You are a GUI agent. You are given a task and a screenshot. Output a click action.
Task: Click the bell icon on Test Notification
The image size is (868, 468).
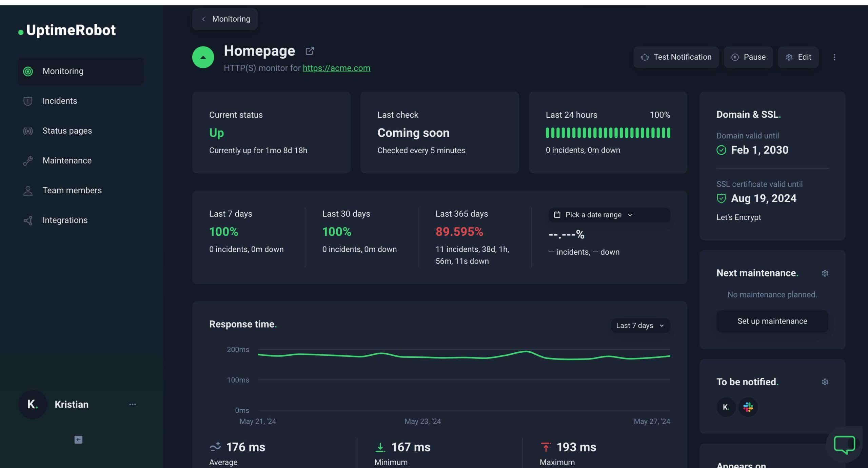tap(645, 57)
